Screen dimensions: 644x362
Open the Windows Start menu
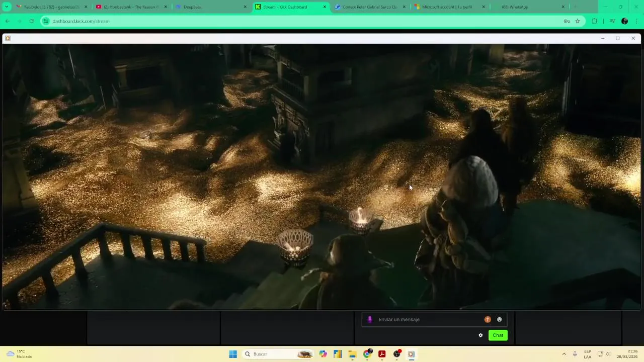tap(233, 354)
